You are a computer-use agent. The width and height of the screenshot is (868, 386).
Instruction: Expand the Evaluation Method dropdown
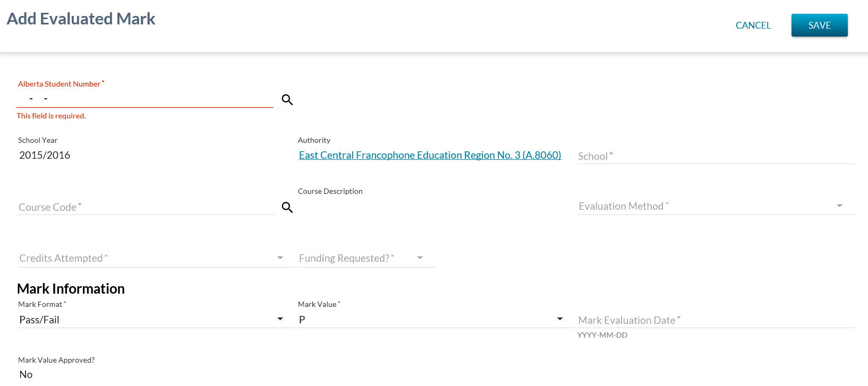tap(839, 206)
